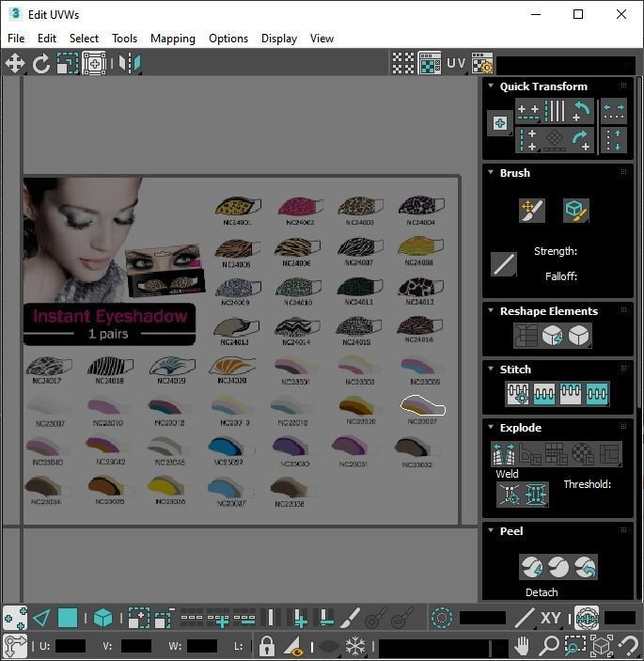Open the UV coordinates dropdown
Screen dimensions: 644x661
tap(456, 63)
